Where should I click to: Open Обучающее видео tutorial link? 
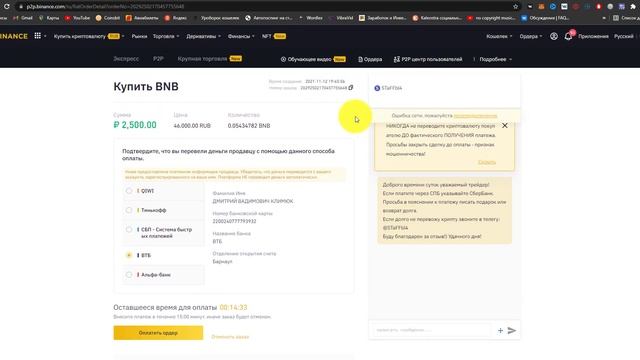coord(313,59)
